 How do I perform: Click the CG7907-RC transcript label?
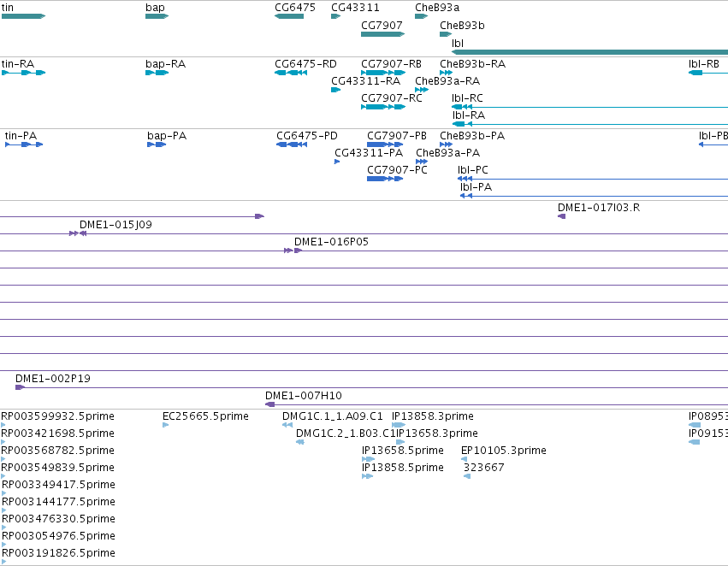pos(392,98)
